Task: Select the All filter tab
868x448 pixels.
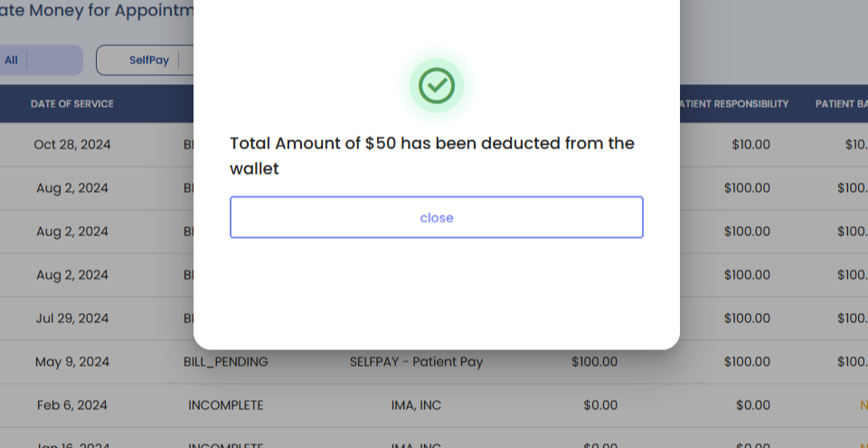Action: pos(12,60)
